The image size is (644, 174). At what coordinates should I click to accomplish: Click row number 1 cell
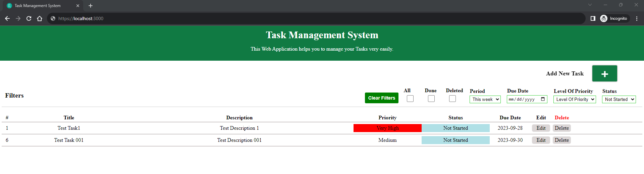(x=7, y=128)
